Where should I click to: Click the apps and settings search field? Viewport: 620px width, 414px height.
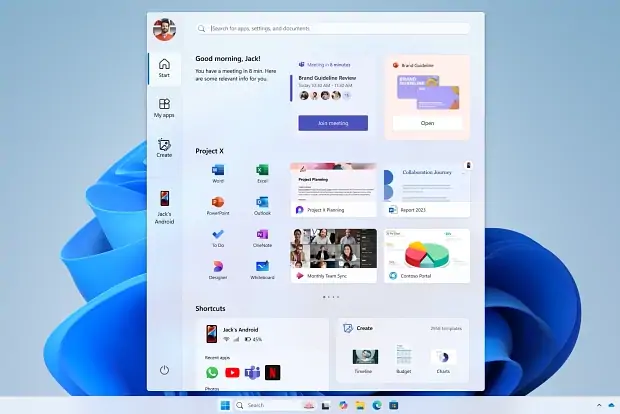[333, 29]
